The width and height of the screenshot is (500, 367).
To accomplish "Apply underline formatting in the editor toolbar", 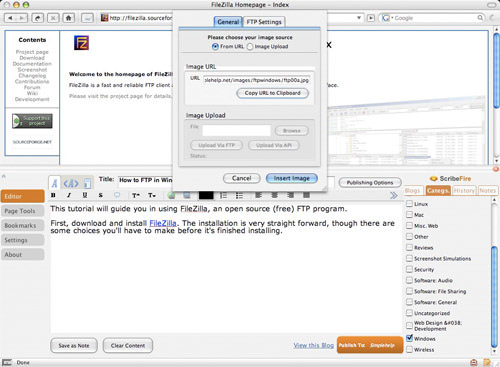I will pos(85,195).
